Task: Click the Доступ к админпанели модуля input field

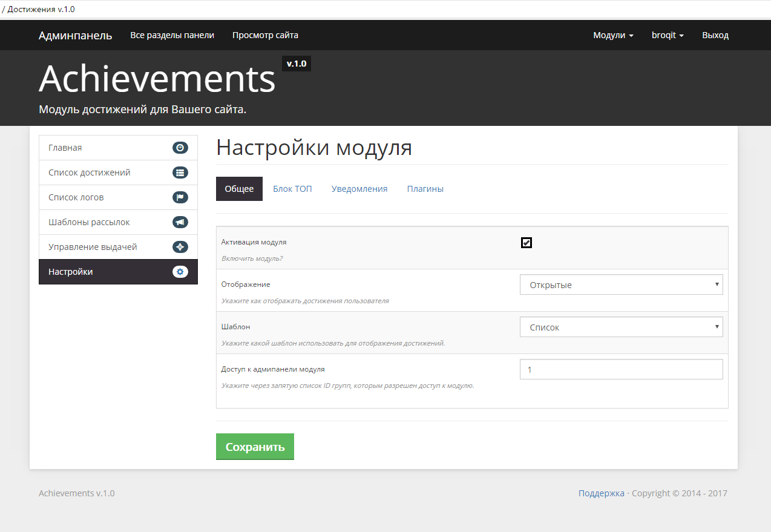Action: click(622, 369)
